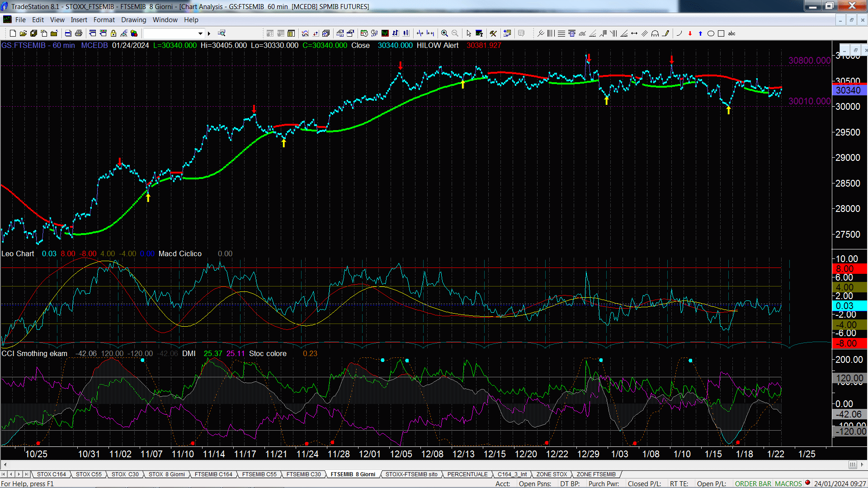
Task: Select the vertical lines drawing tool
Action: pyautogui.click(x=551, y=33)
